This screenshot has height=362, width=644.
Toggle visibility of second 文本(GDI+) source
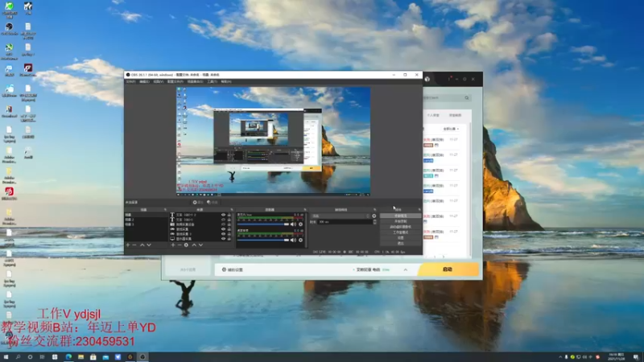[x=224, y=220]
